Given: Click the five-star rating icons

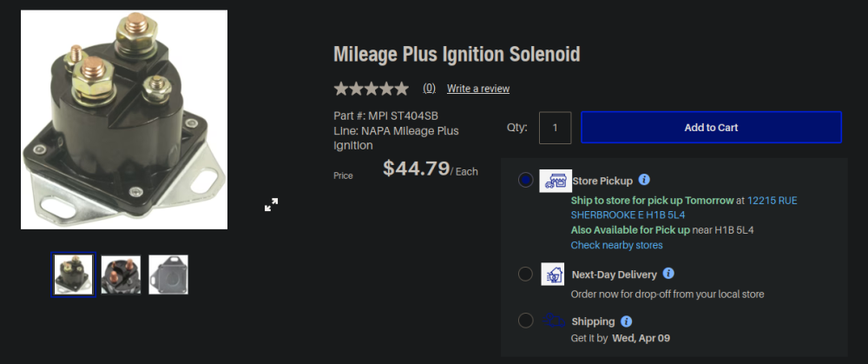Looking at the screenshot, I should click(372, 89).
